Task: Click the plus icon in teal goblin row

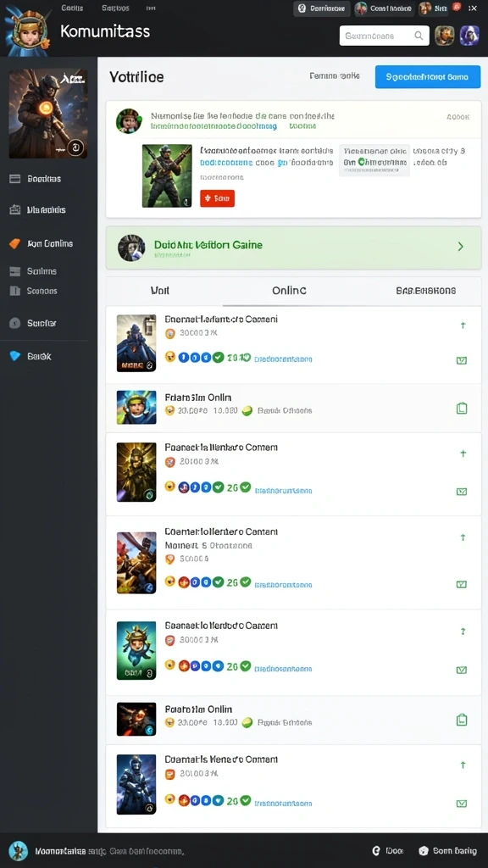Action: pyautogui.click(x=463, y=631)
